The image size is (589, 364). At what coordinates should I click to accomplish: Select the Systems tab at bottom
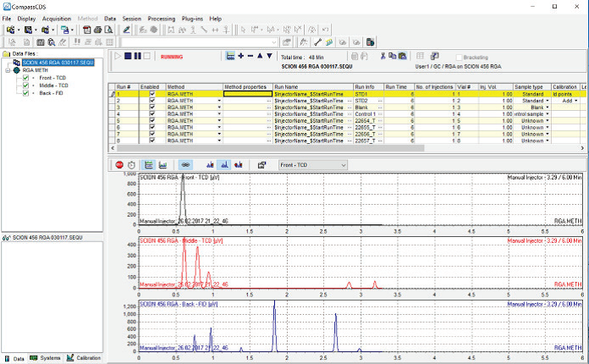46,358
